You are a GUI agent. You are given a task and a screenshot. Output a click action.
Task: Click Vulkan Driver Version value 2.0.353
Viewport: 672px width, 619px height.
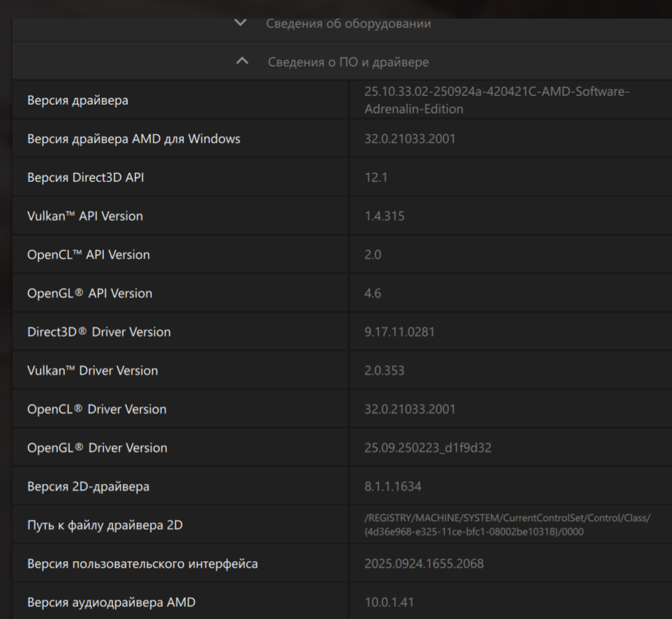(384, 370)
